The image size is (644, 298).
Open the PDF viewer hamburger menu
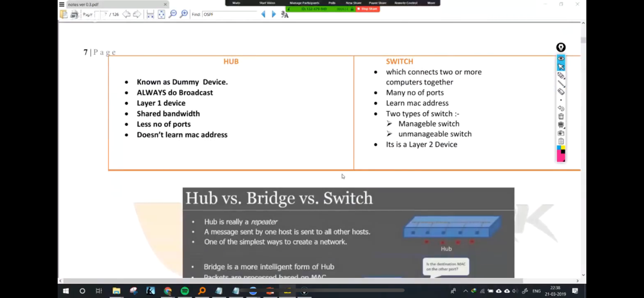coord(62,5)
